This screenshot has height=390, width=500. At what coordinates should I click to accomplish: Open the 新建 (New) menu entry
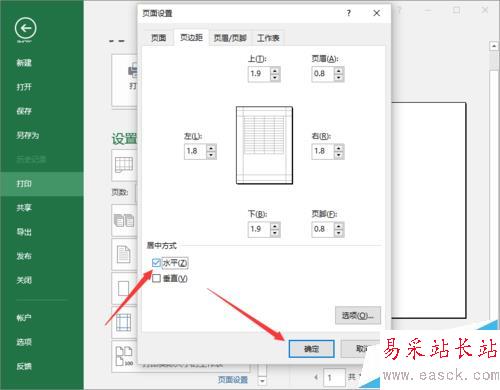click(24, 63)
